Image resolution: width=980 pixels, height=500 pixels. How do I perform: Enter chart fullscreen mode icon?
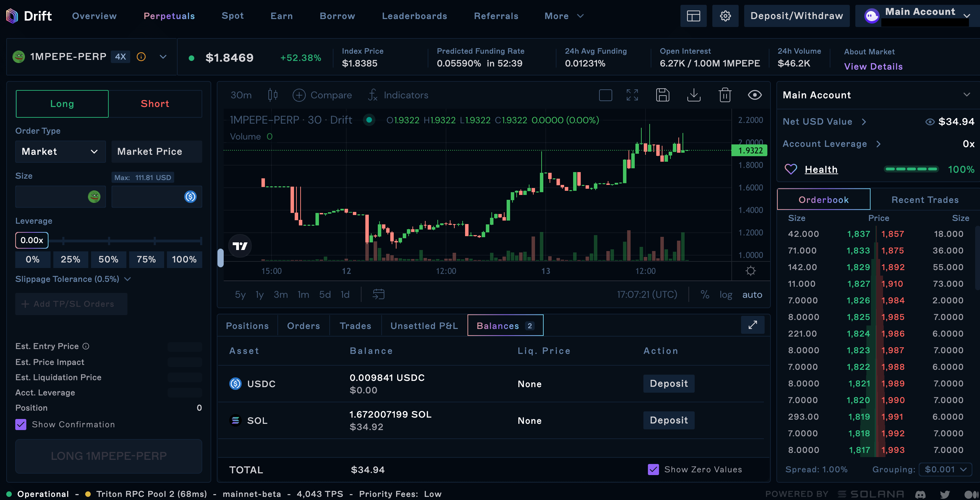(x=632, y=95)
